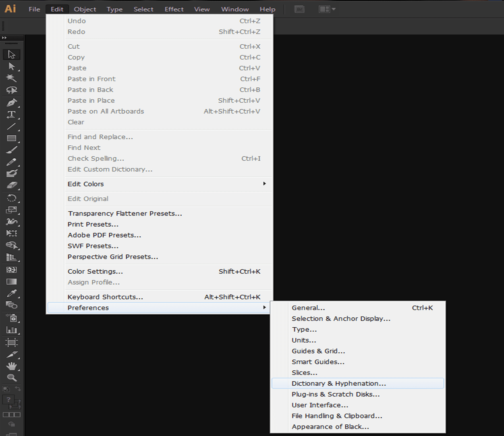
Task: Select the Eraser tool
Action: pos(12,185)
